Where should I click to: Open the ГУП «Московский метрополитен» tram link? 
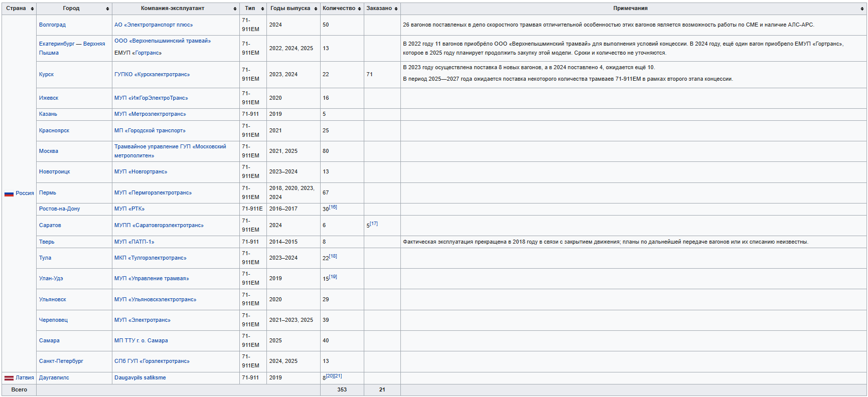coord(170,151)
